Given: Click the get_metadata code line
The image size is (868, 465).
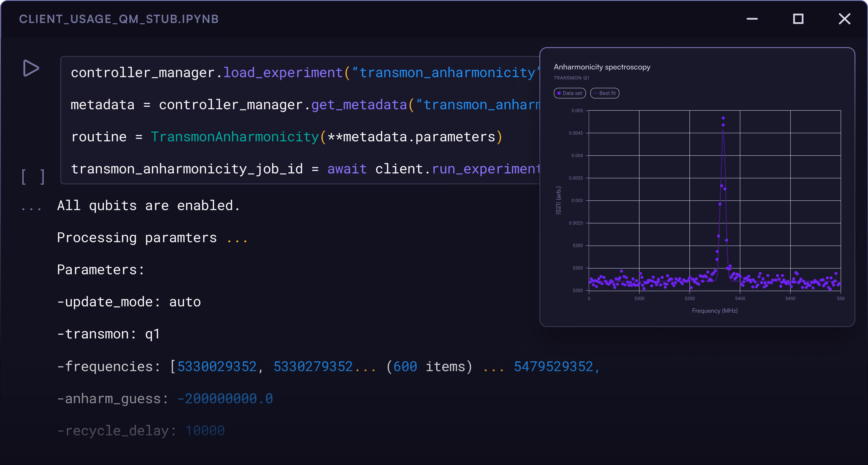Looking at the screenshot, I should pyautogui.click(x=305, y=105).
